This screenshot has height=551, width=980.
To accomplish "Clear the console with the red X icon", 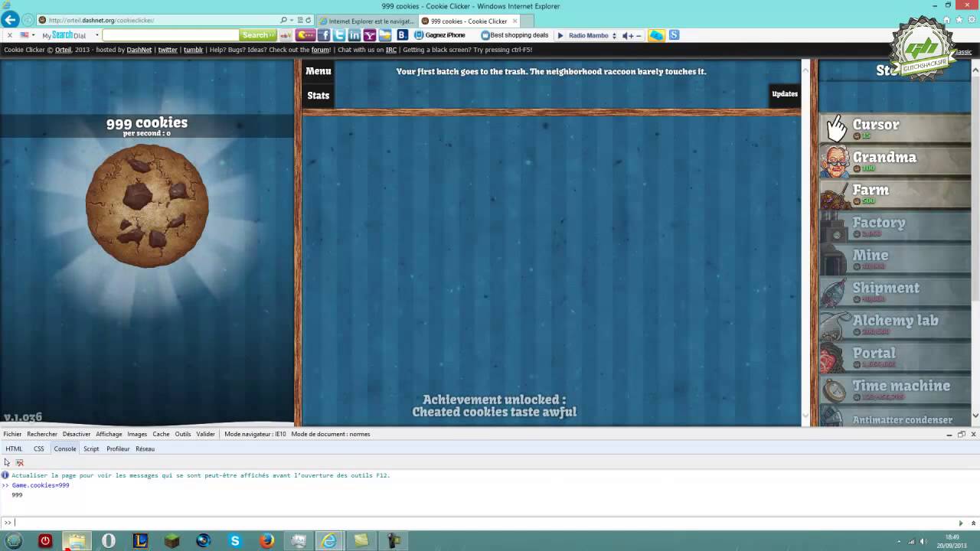I will tap(20, 462).
